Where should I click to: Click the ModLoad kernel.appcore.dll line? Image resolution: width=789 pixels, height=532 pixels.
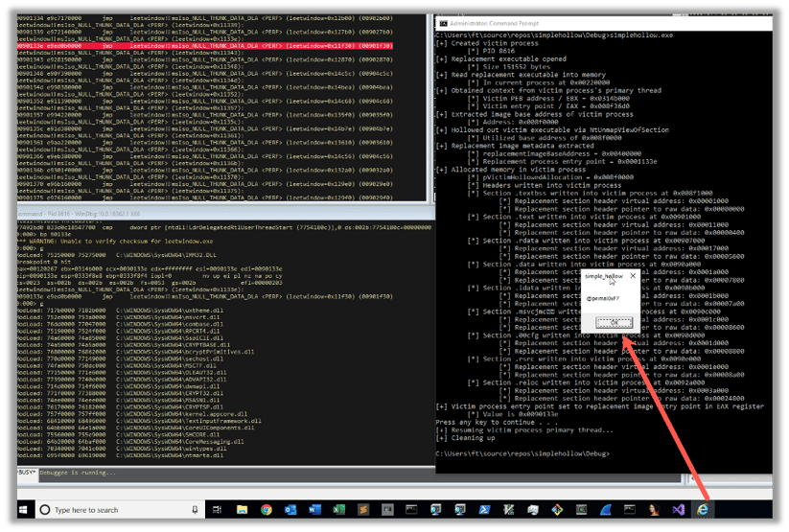tap(132, 414)
